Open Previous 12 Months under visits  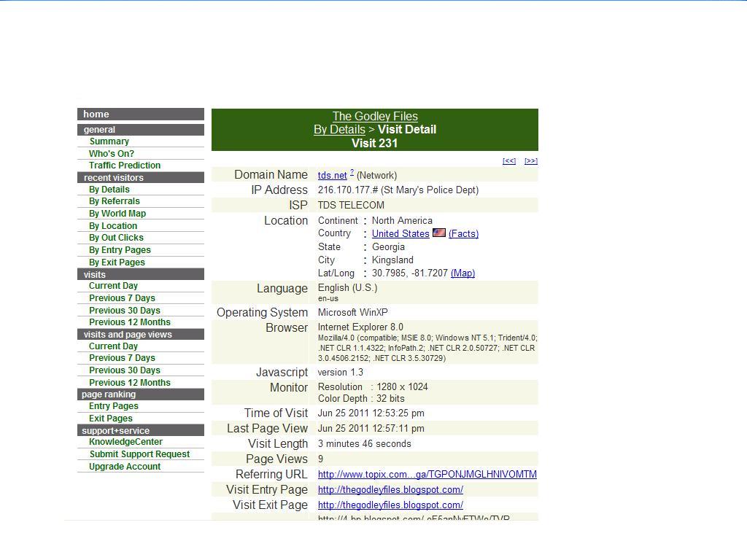(x=130, y=322)
